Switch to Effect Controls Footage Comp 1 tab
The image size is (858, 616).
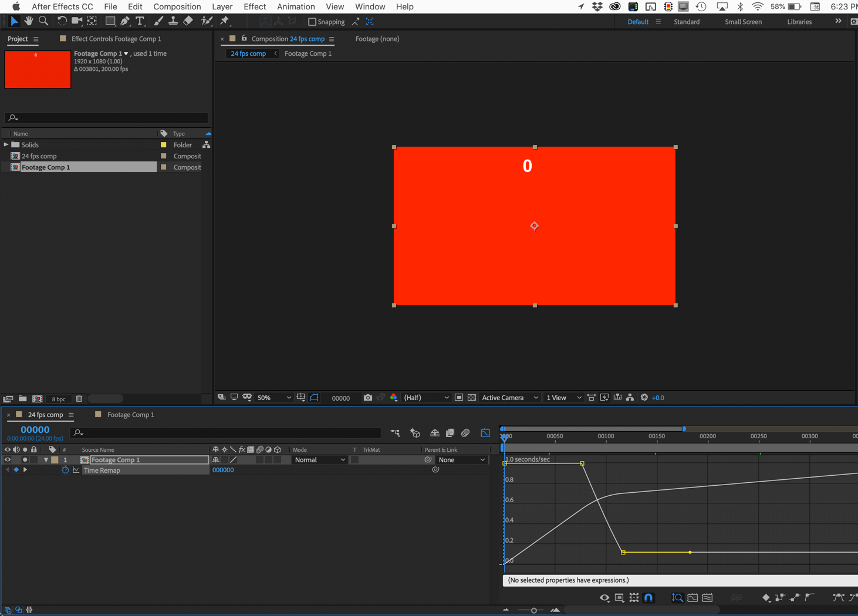[x=116, y=39]
